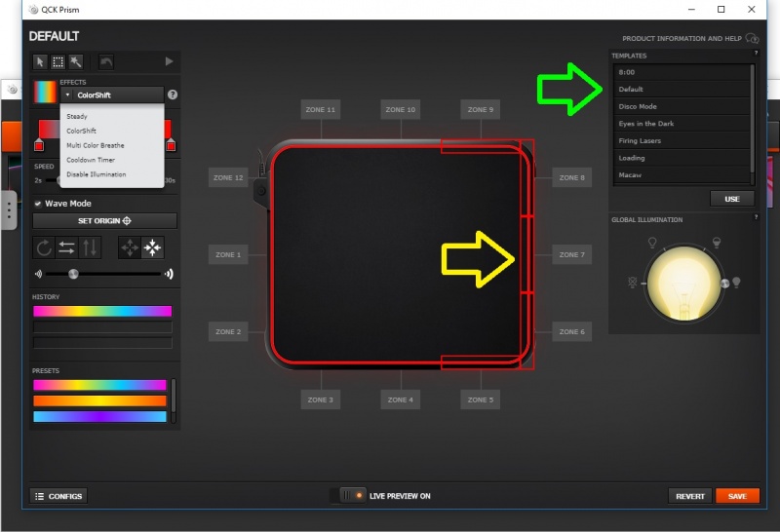Viewport: 780px width, 532px height.
Task: Select the ZONE 4 label
Action: point(401,399)
